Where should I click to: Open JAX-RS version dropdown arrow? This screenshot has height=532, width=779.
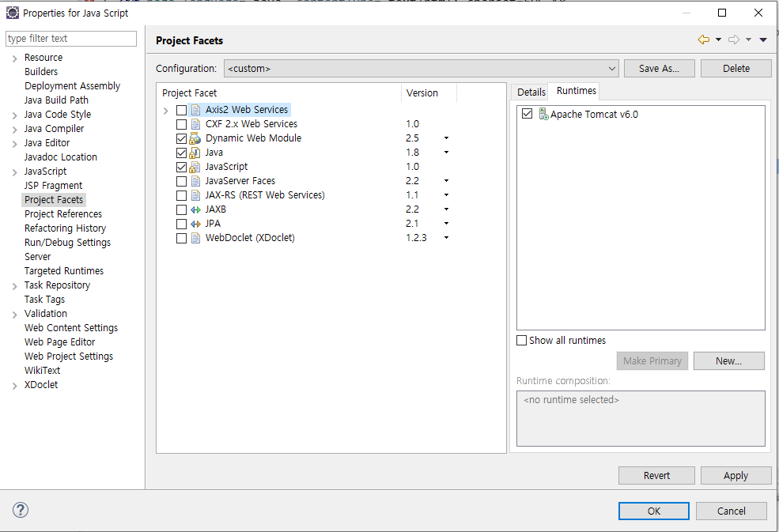point(446,195)
